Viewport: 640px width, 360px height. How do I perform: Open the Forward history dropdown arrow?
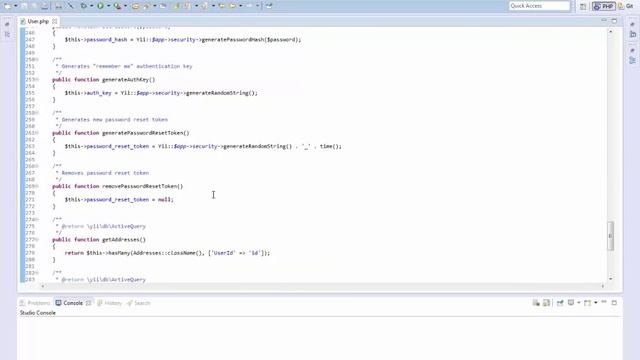coord(257,6)
